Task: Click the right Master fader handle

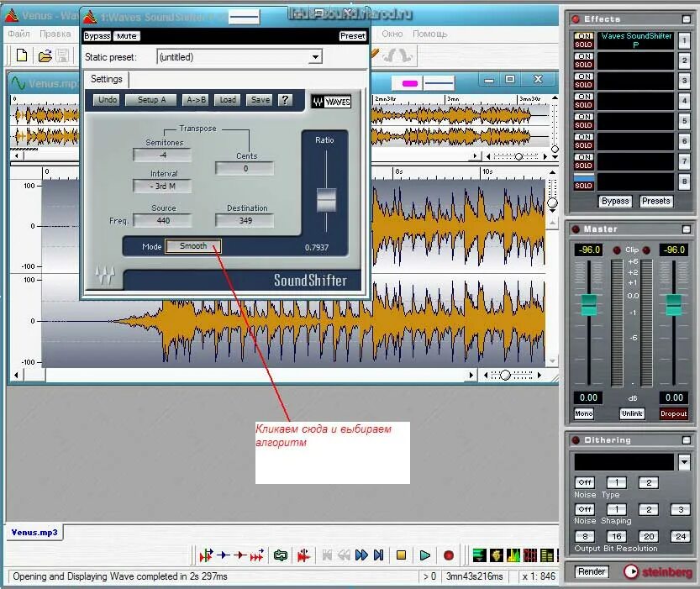Action: [674, 305]
